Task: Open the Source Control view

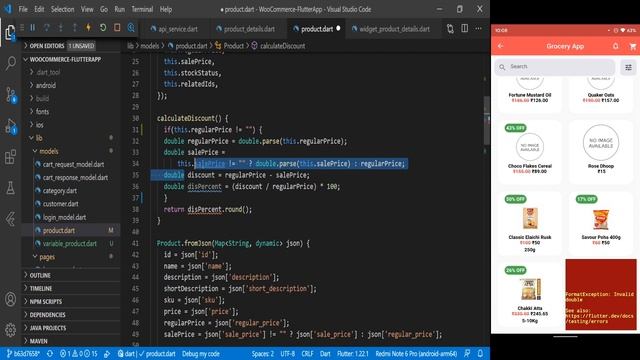Action: (x=10, y=95)
